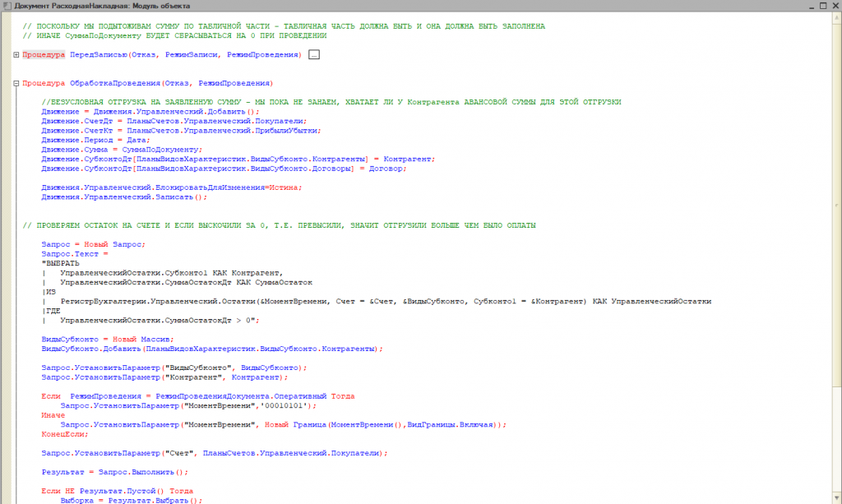Click line 'Движение = Движения.Управленческий.Добавить();'
842x504 pixels.
pos(150,112)
